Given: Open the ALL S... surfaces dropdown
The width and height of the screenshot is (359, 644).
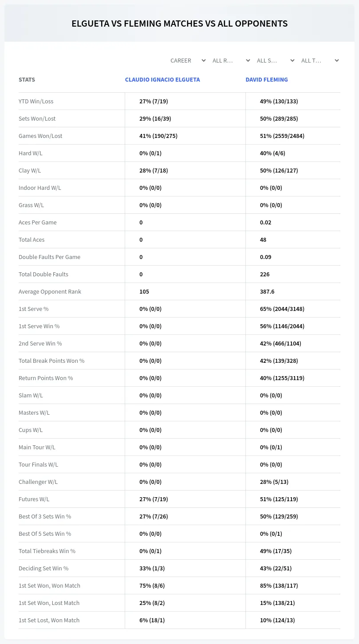Looking at the screenshot, I should [276, 60].
